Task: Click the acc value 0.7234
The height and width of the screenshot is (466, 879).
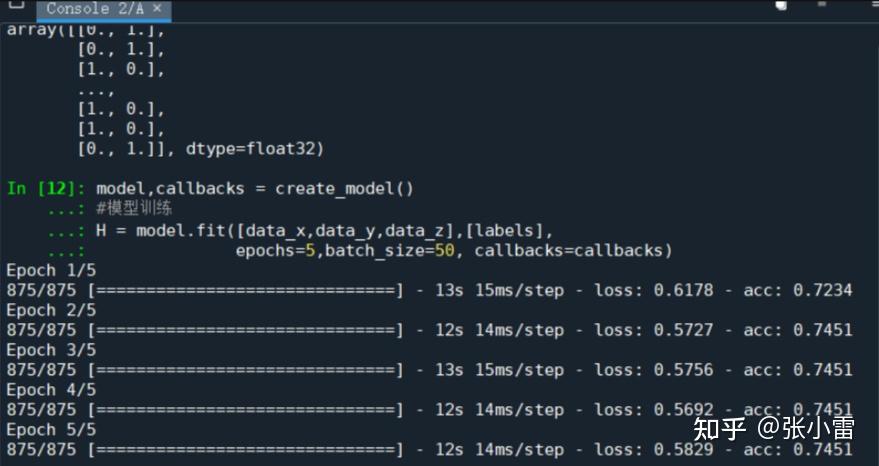Action: [x=823, y=290]
